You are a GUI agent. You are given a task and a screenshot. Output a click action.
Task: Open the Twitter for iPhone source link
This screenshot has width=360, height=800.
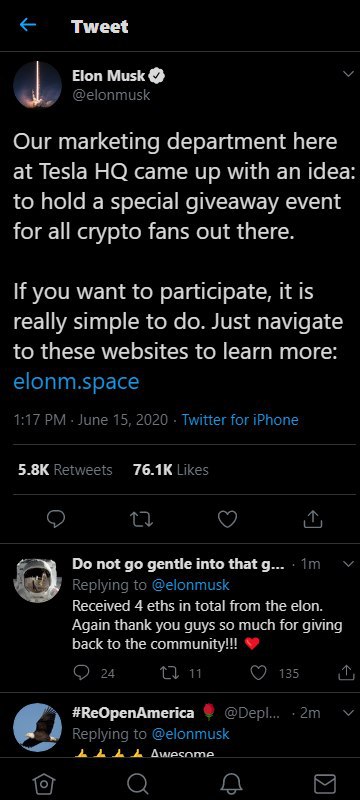[240, 420]
